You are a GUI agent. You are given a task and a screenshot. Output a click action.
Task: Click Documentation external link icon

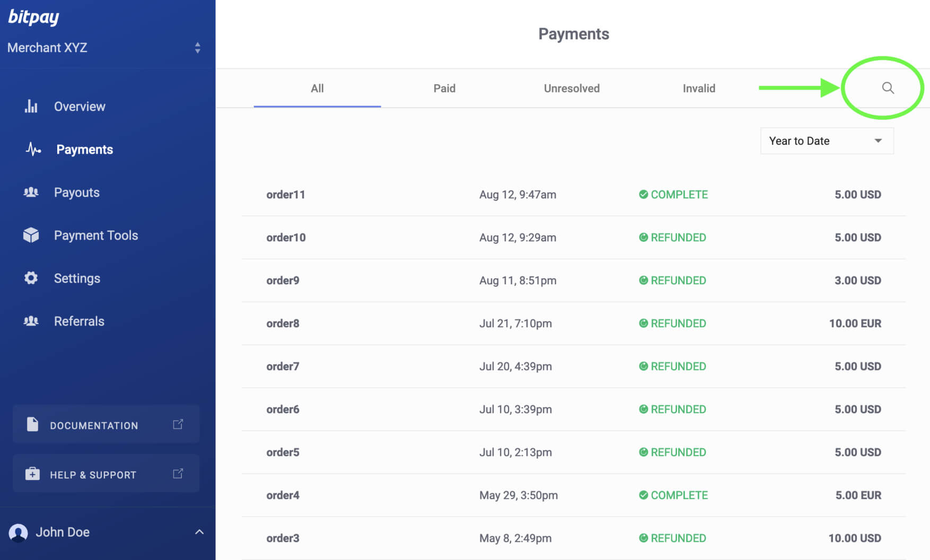pyautogui.click(x=178, y=424)
